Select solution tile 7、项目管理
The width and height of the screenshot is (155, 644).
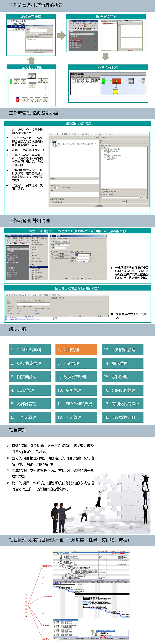(x=76, y=350)
